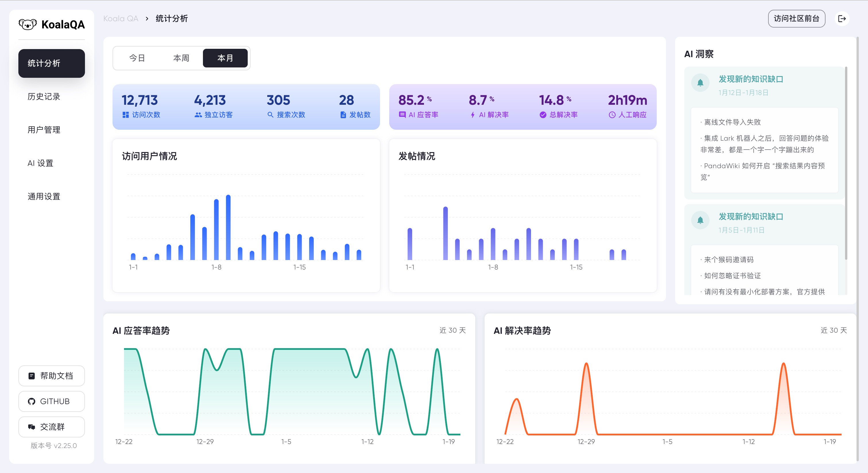
Task: Switch time range to 本周
Action: click(x=181, y=58)
